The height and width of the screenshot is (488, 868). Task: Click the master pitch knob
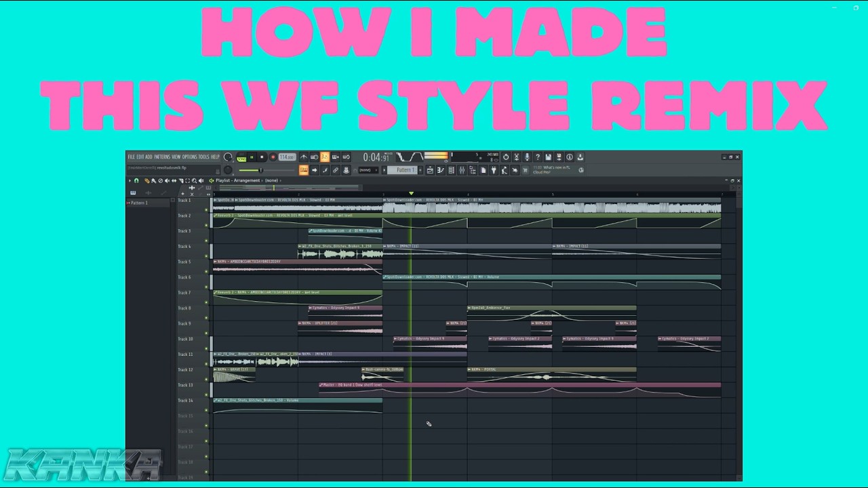pos(228,170)
